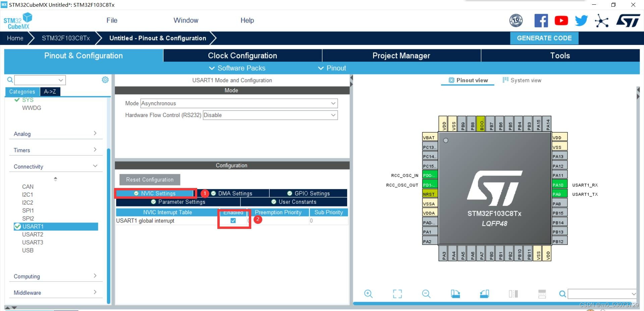This screenshot has width=644, height=311.
Task: Toggle USART1 global interrupt Enabled checkbox
Action: [x=233, y=221]
